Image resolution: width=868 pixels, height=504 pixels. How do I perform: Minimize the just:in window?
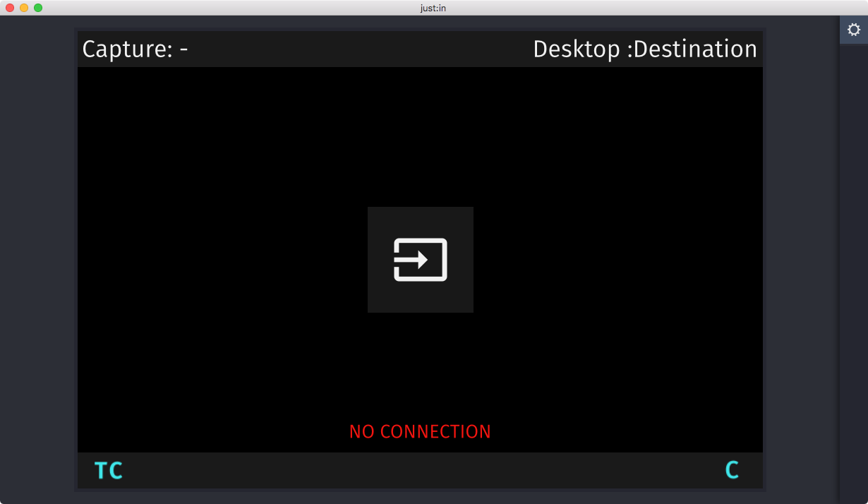click(24, 8)
